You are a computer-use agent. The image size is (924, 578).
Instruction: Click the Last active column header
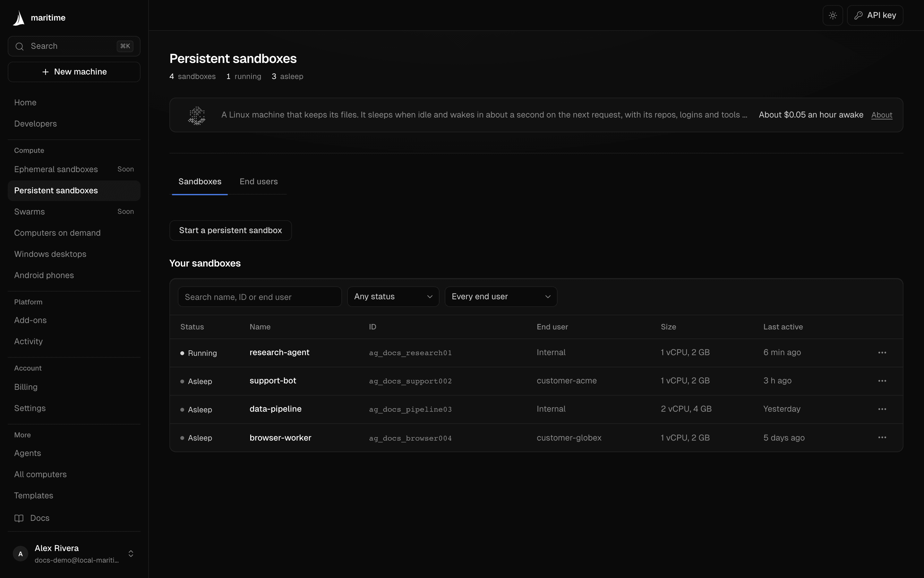783,327
